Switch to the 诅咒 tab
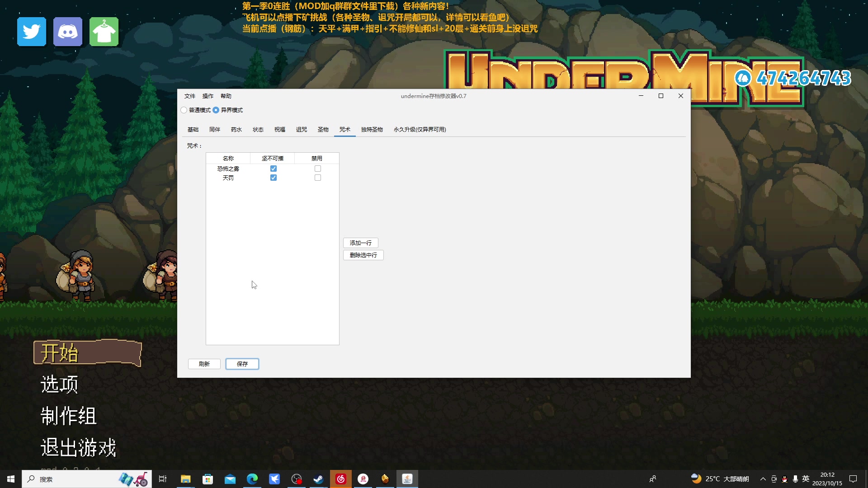 pos(302,130)
